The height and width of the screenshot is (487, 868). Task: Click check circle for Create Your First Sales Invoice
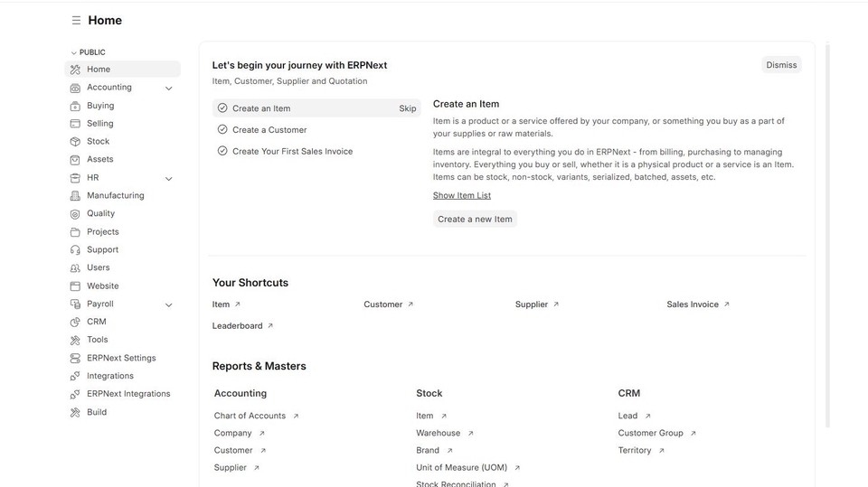point(222,151)
